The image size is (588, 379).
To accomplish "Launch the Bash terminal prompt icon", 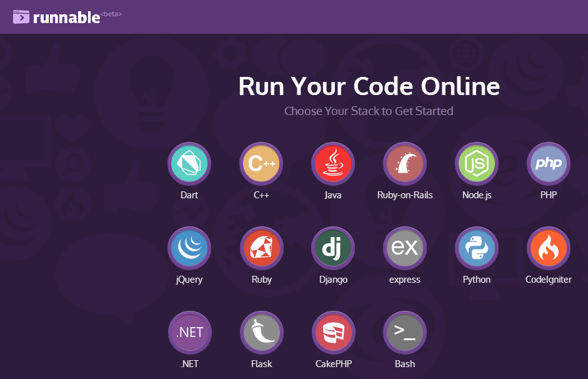I will click(405, 333).
